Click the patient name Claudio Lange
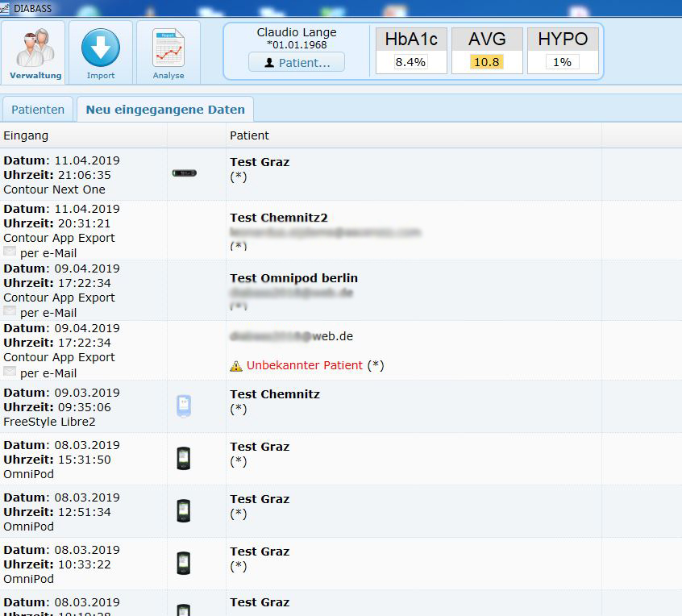The height and width of the screenshot is (616, 682). pos(297,32)
